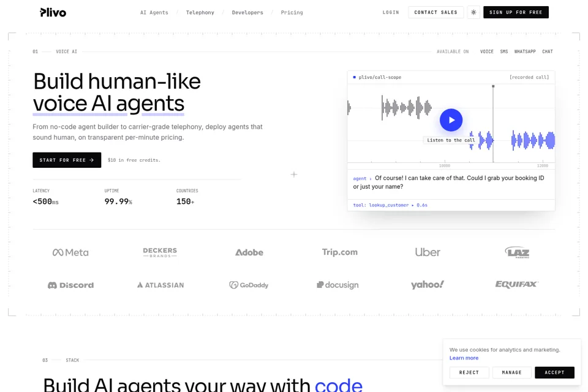The height and width of the screenshot is (392, 588).
Task: Open the Developers menu
Action: 247,12
